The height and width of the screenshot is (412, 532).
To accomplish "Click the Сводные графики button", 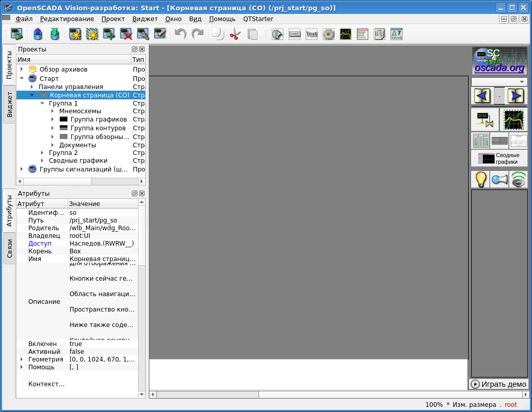I will (x=499, y=159).
